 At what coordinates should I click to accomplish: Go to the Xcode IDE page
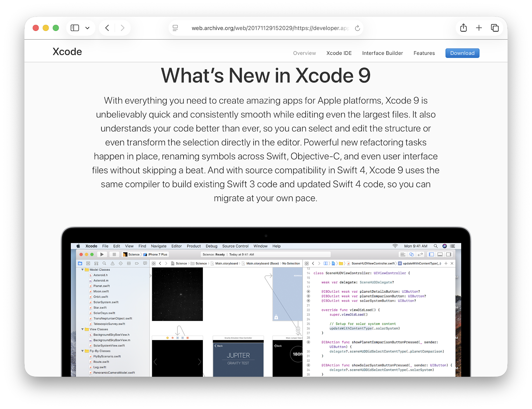click(x=339, y=53)
